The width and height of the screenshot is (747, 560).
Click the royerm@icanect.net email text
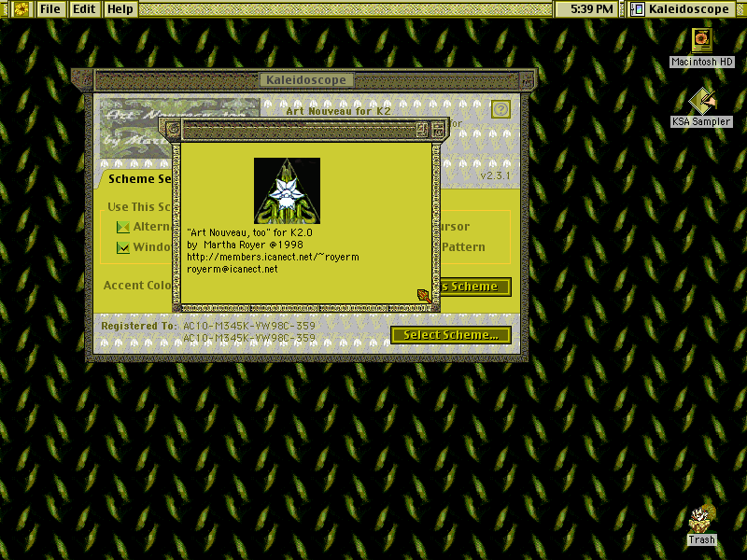[x=232, y=269]
